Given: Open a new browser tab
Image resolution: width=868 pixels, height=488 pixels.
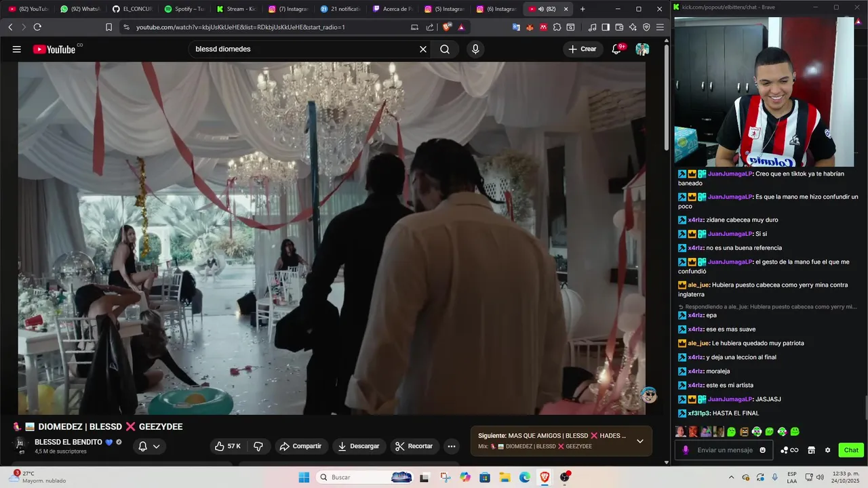Looking at the screenshot, I should (583, 9).
